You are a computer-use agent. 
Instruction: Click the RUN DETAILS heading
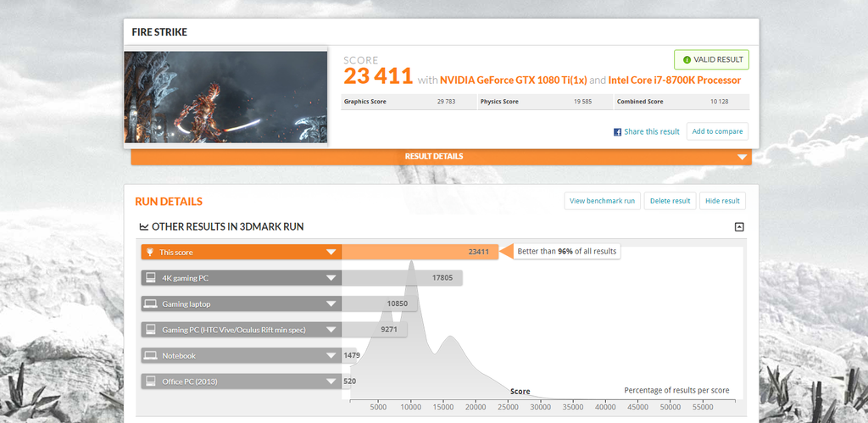pos(169,202)
